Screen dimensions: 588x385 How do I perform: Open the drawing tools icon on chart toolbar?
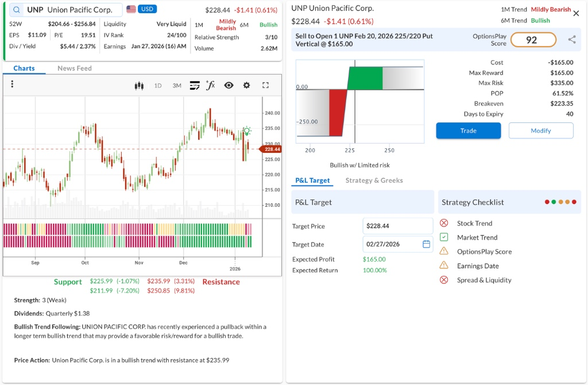194,84
